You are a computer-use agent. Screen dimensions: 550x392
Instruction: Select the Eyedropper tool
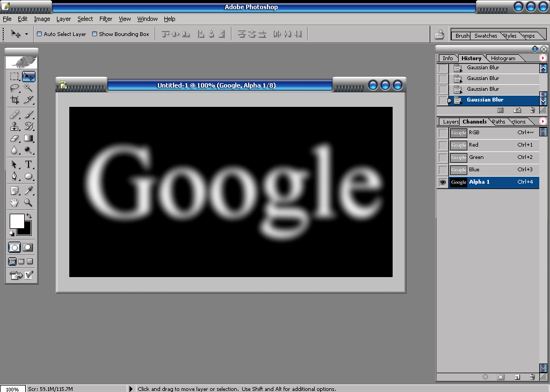point(28,191)
